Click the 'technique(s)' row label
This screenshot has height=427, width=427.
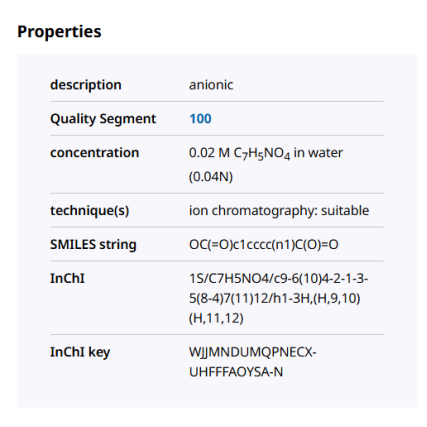point(90,211)
